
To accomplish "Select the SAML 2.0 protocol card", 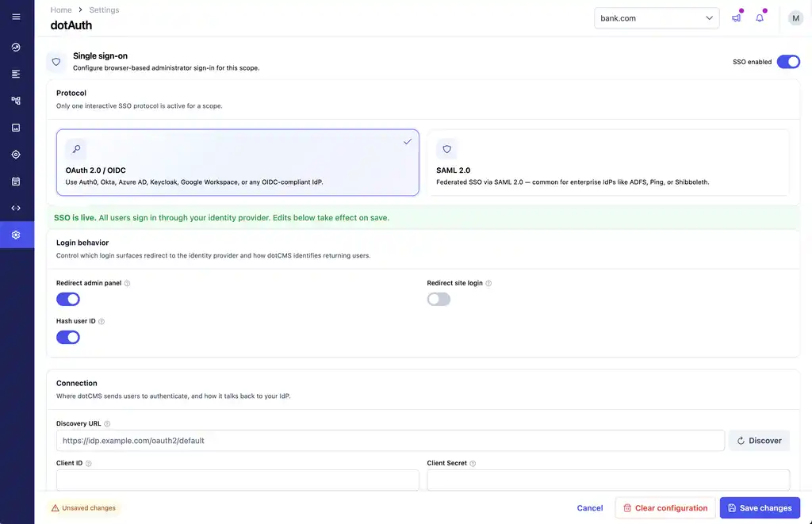I will pyautogui.click(x=608, y=163).
